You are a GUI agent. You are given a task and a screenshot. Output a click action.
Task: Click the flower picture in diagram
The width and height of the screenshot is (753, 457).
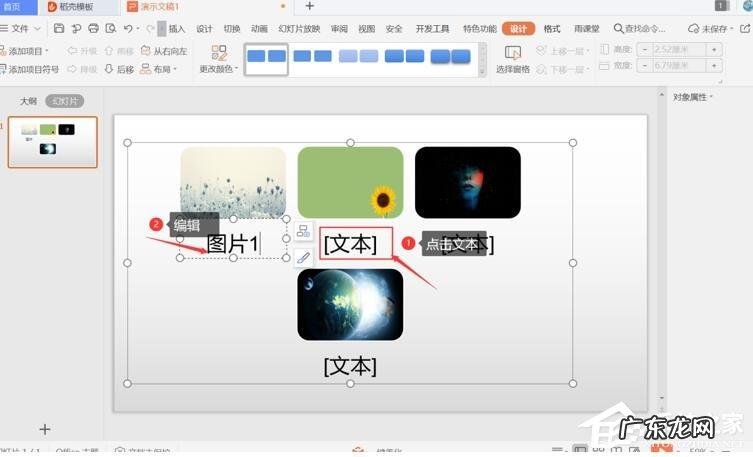[x=233, y=182]
